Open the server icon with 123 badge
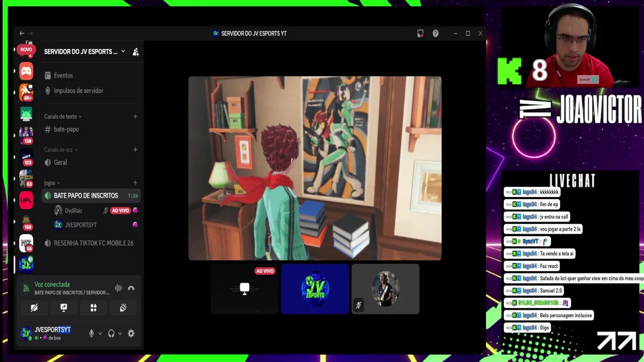 tap(26, 157)
